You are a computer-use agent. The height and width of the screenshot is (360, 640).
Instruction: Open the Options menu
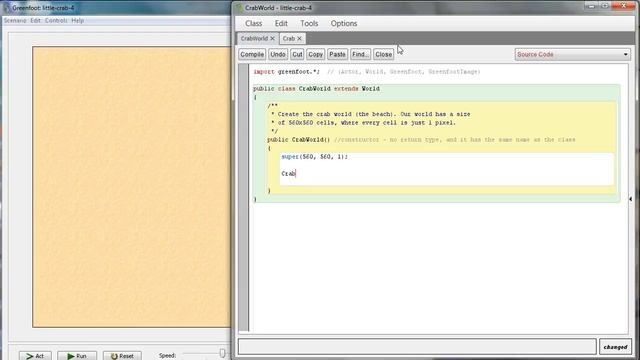pos(344,24)
